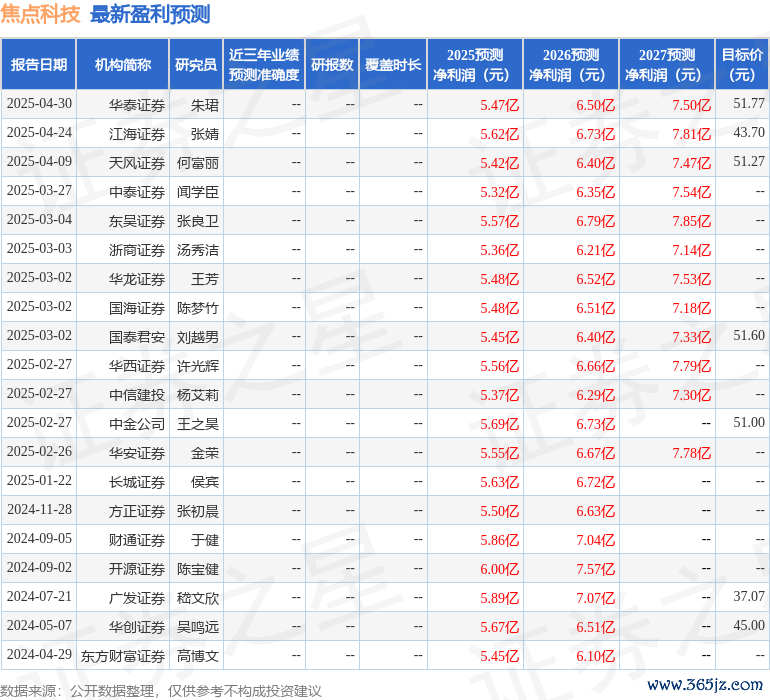Viewport: 770px width, 700px height.
Task: Select analyst 朱珺
Action: click(205, 105)
